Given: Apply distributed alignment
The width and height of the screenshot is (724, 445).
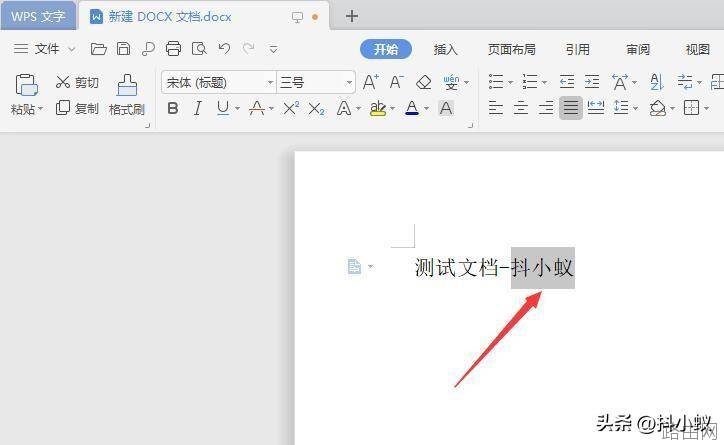Looking at the screenshot, I should 596,108.
